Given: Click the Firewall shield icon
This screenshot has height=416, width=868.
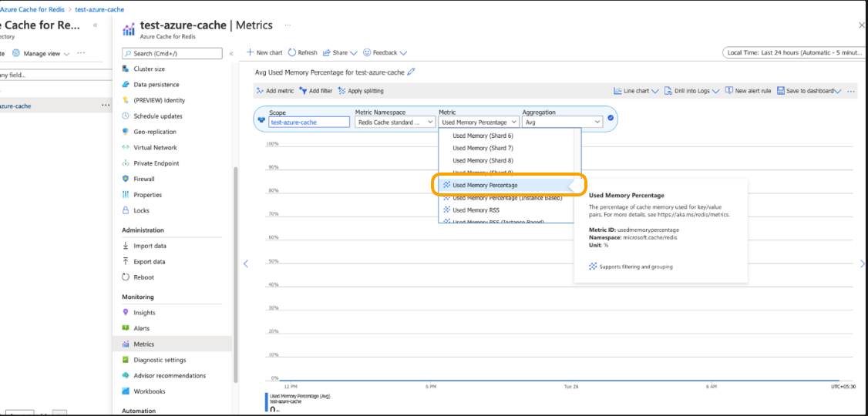Looking at the screenshot, I should (x=125, y=179).
